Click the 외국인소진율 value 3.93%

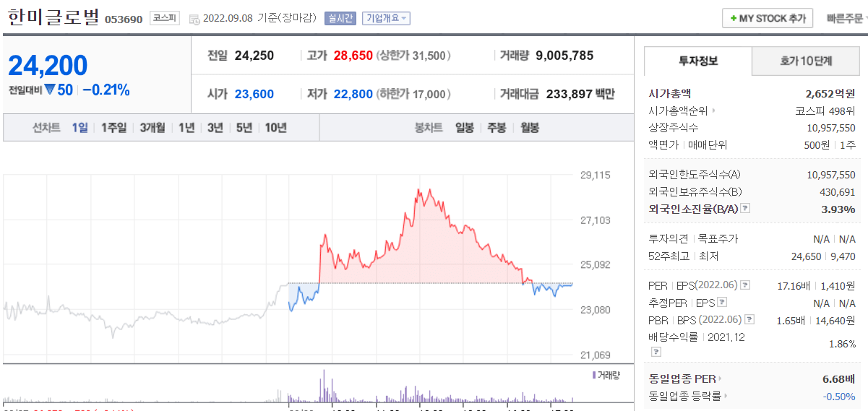click(839, 209)
